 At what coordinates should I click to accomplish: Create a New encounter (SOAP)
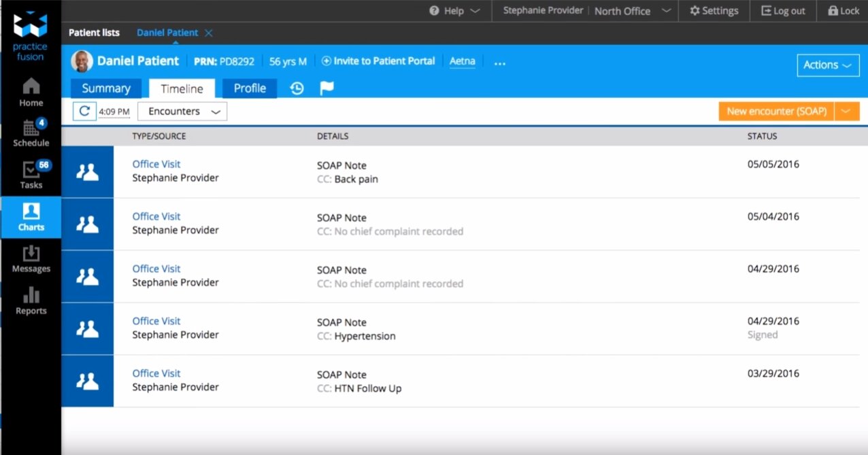tap(776, 112)
